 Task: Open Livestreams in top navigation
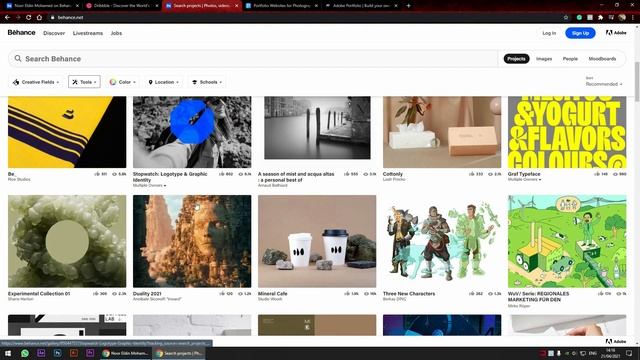pos(88,33)
